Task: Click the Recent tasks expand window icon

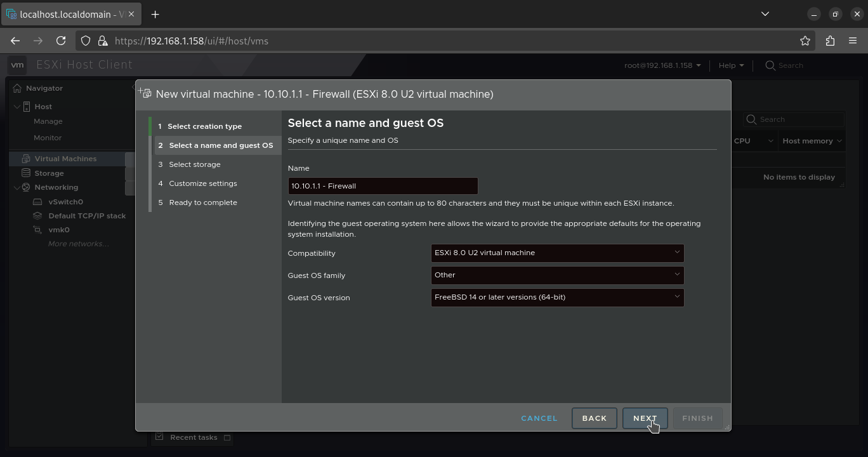Action: tap(227, 437)
